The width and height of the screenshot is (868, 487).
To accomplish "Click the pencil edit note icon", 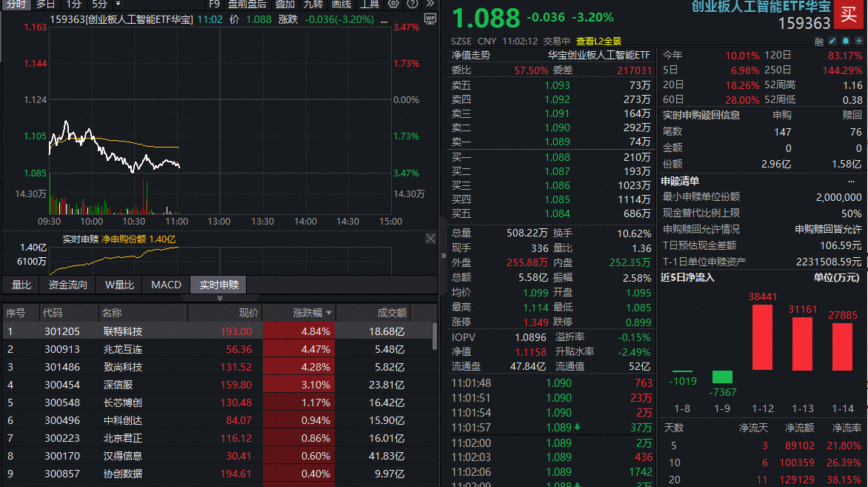I will tap(832, 41).
